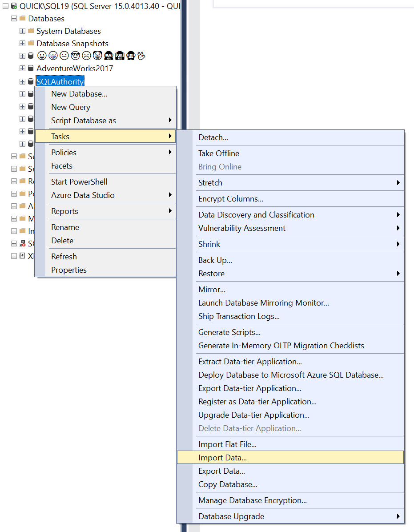Choose Take Offline
The height and width of the screenshot is (532, 414).
tap(290, 153)
